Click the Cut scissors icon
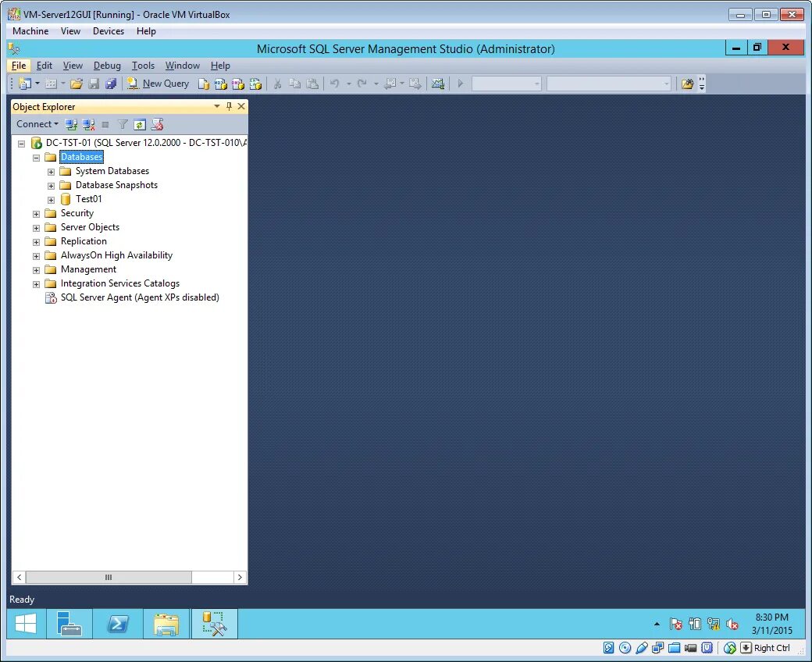Image resolution: width=812 pixels, height=662 pixels. pos(278,84)
